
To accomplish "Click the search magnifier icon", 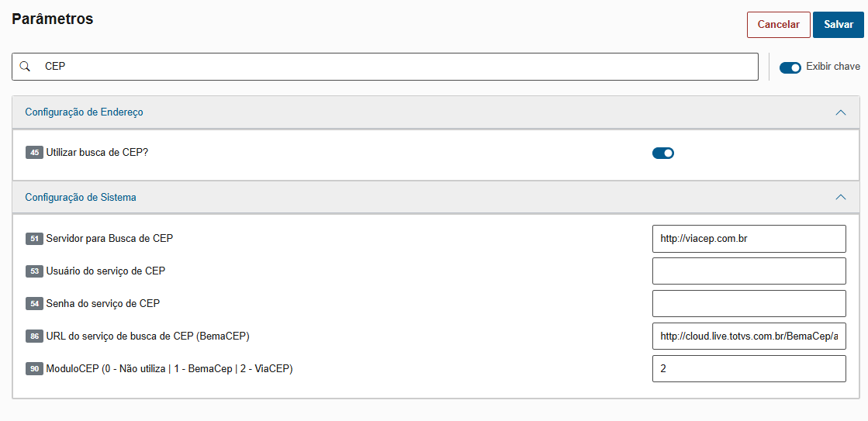I will click(25, 67).
